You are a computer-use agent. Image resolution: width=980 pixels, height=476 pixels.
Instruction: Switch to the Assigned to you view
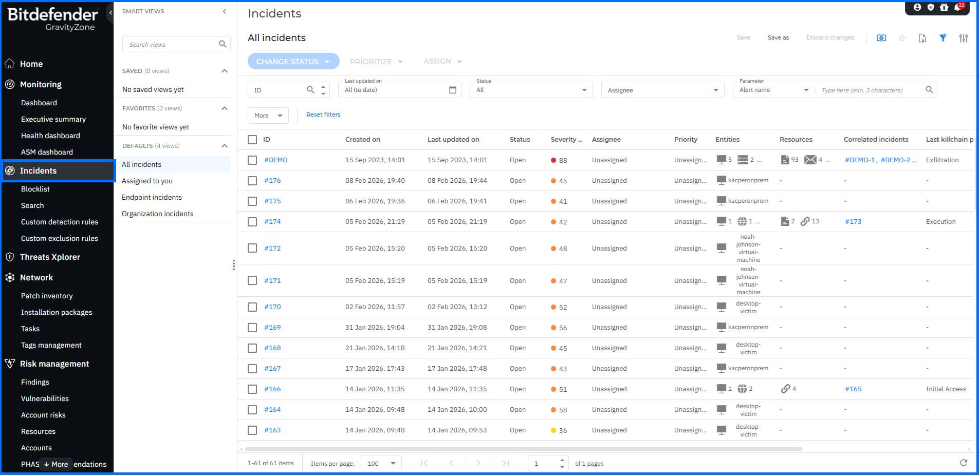click(147, 180)
